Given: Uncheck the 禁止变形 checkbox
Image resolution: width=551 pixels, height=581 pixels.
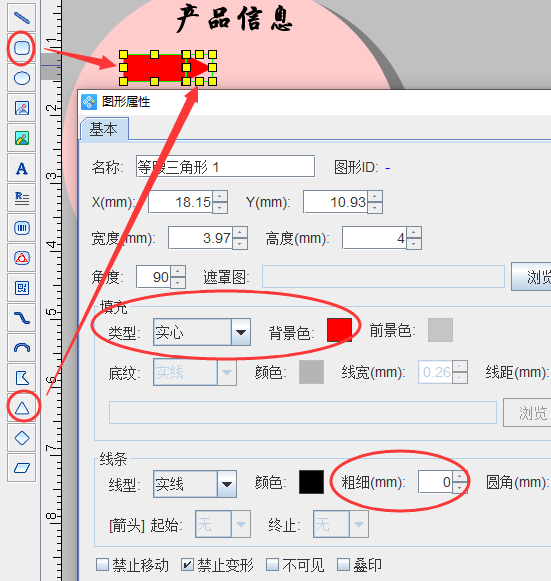Looking at the screenshot, I should pyautogui.click(x=187, y=565).
